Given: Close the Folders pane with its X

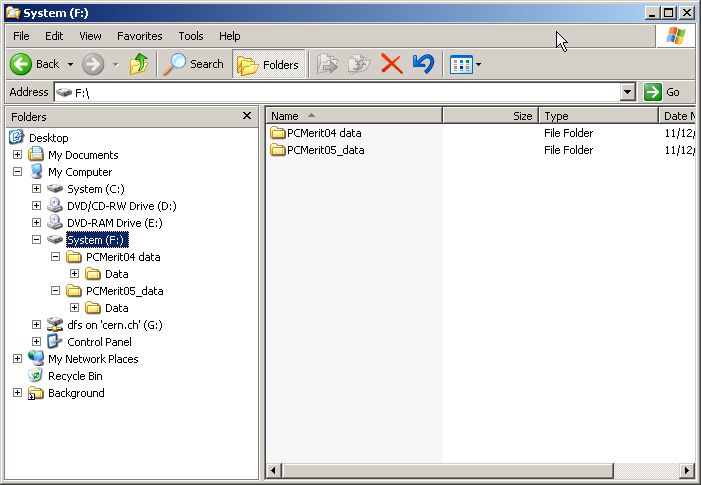Looking at the screenshot, I should [x=247, y=116].
